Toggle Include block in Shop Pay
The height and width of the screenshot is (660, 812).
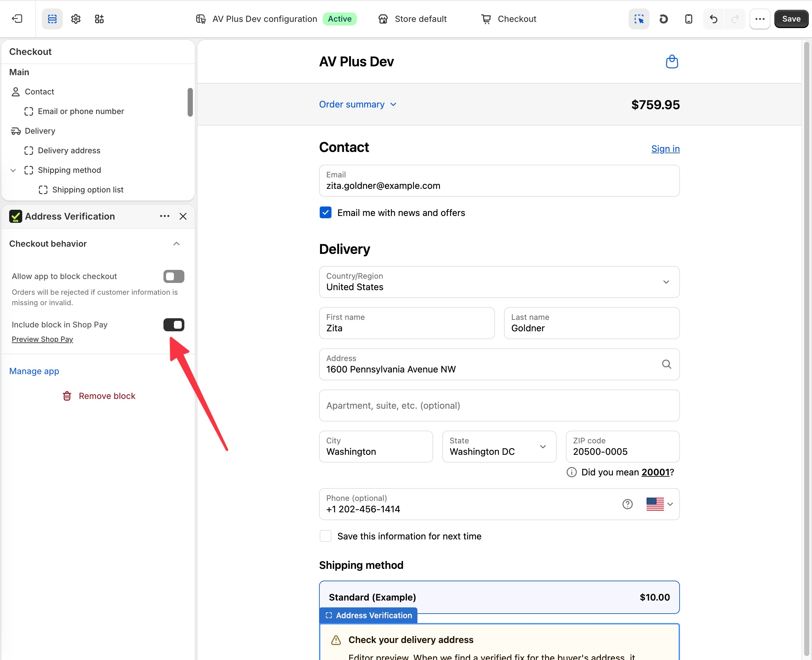pos(174,325)
